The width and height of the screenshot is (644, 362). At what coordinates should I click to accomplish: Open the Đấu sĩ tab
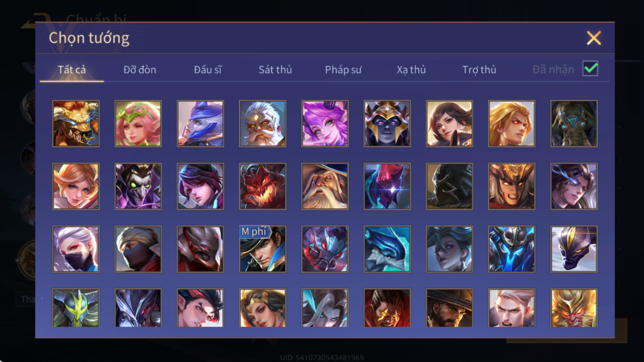pos(208,70)
